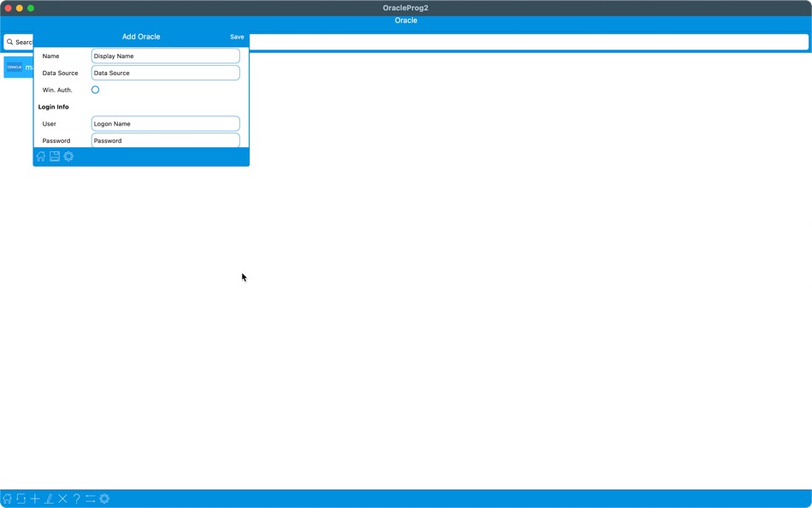The height and width of the screenshot is (508, 812).
Task: Click the Login Info section heading
Action: 53,107
